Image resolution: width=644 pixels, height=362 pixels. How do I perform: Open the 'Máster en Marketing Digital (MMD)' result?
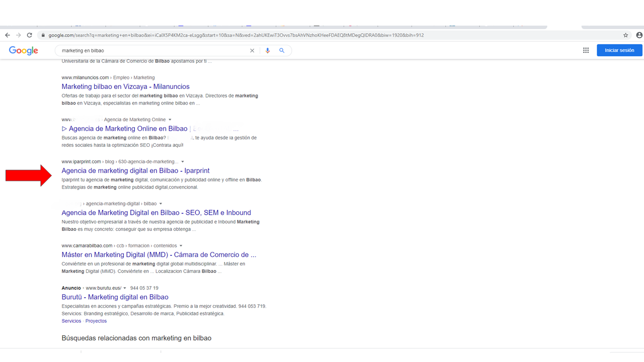pyautogui.click(x=159, y=255)
